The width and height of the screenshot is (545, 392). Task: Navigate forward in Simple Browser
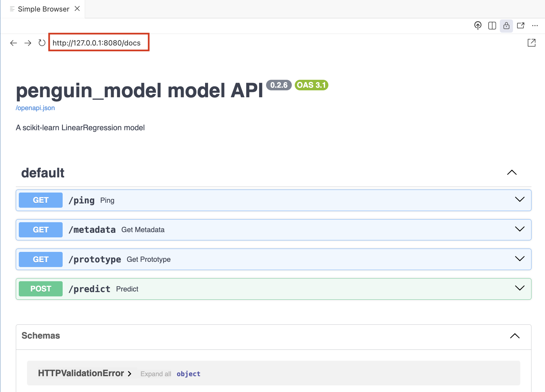(x=28, y=43)
